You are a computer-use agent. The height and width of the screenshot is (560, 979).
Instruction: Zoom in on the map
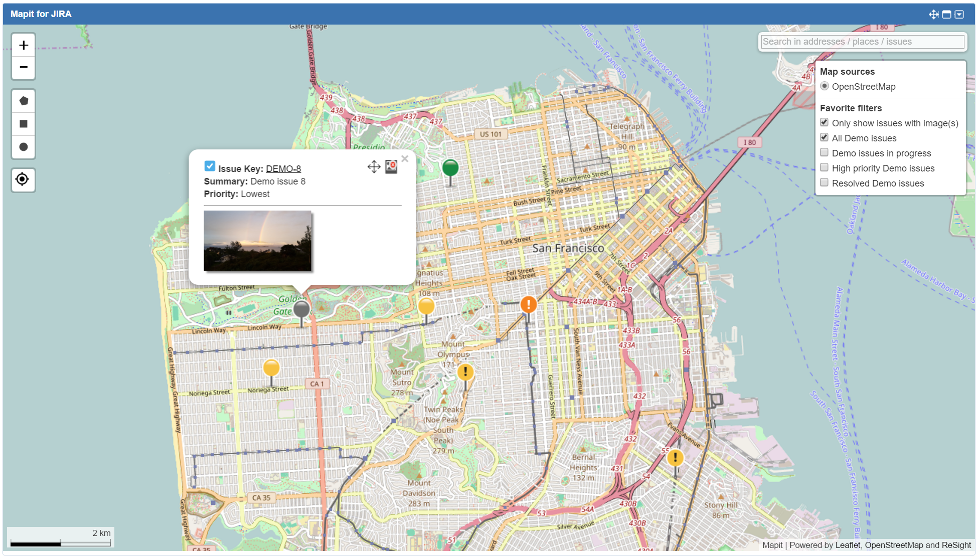point(23,46)
